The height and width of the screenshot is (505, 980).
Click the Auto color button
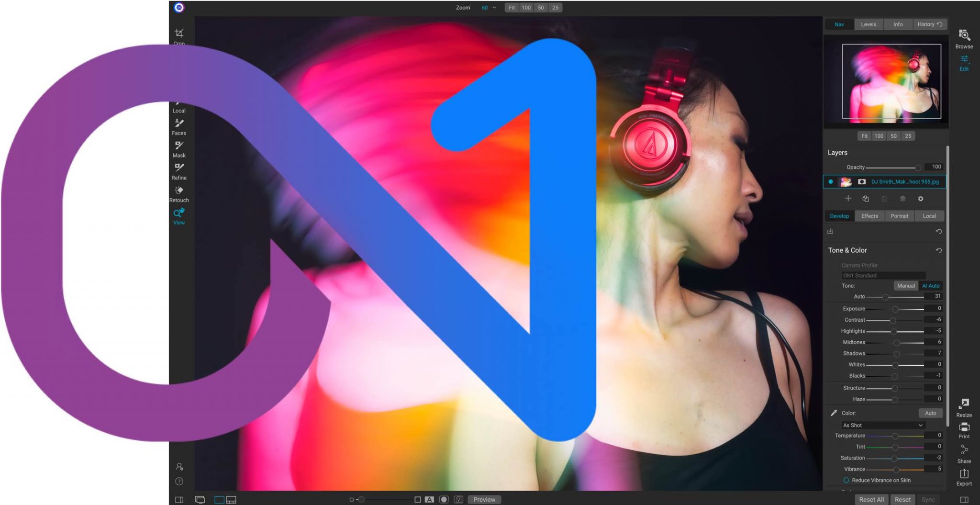pos(931,413)
